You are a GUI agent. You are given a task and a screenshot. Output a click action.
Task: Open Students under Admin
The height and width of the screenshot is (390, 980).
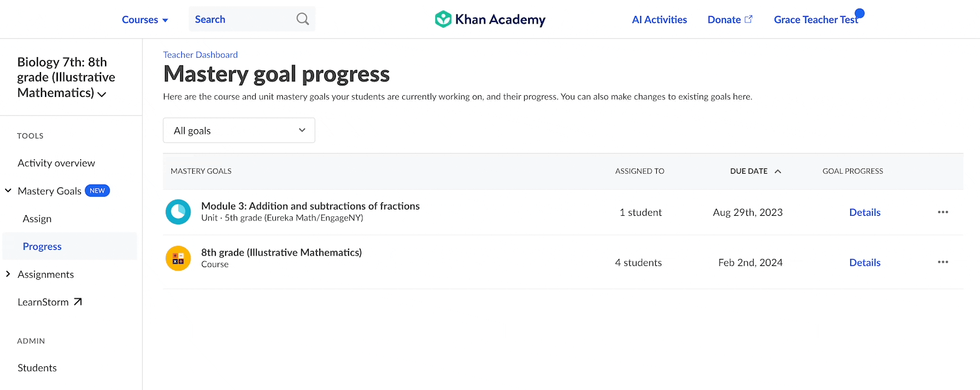click(37, 367)
